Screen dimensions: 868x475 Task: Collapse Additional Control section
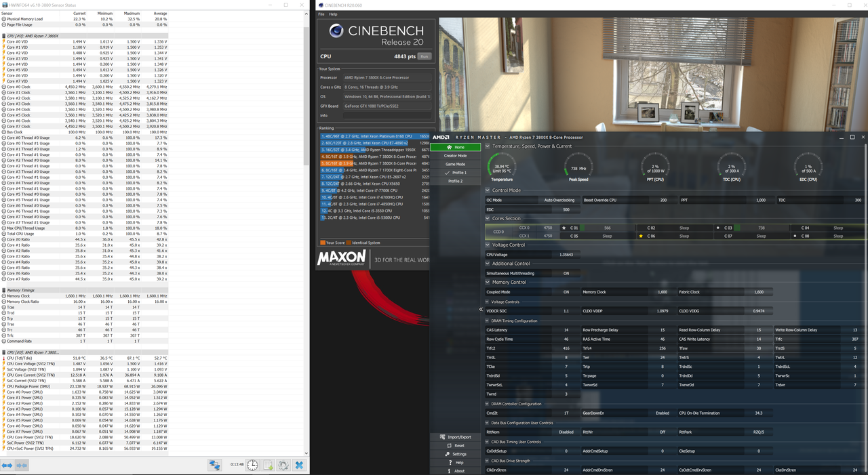coord(488,264)
